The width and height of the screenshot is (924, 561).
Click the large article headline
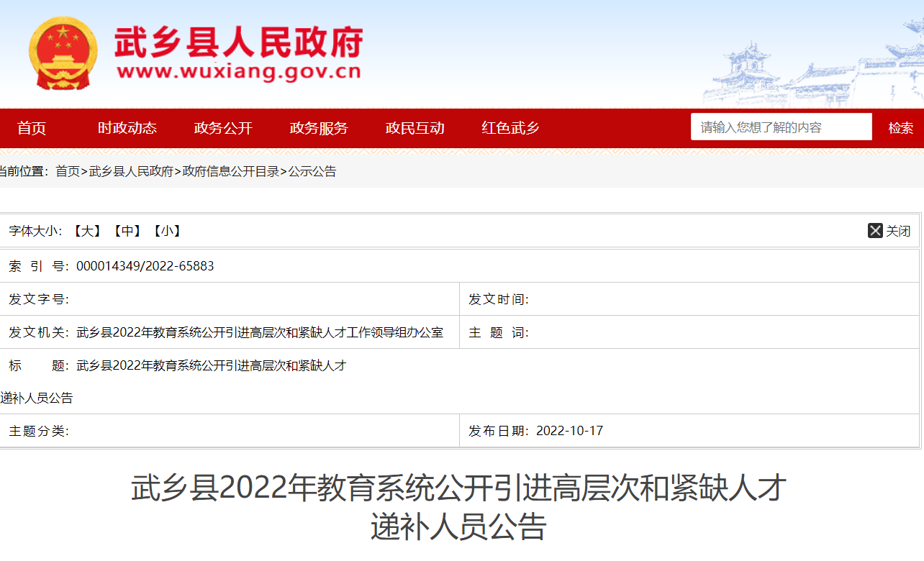[x=459, y=508]
